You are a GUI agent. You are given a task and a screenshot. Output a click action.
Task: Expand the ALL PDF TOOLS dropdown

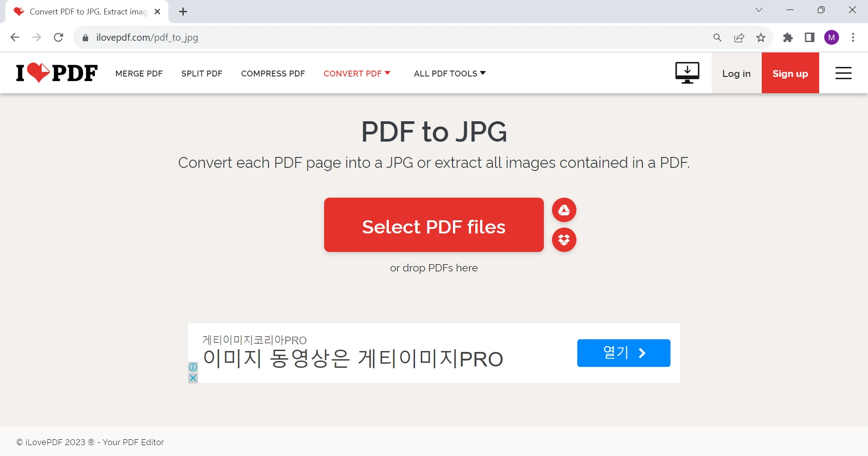point(450,73)
